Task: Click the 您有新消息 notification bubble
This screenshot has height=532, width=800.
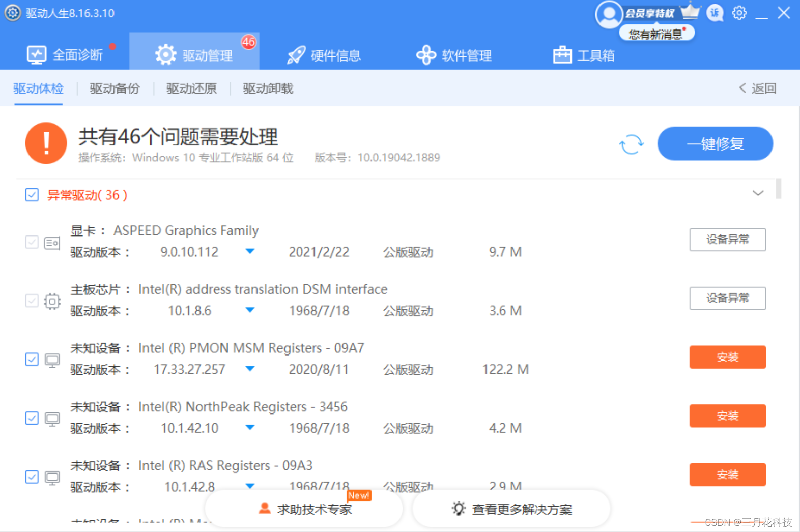Action: pos(656,34)
